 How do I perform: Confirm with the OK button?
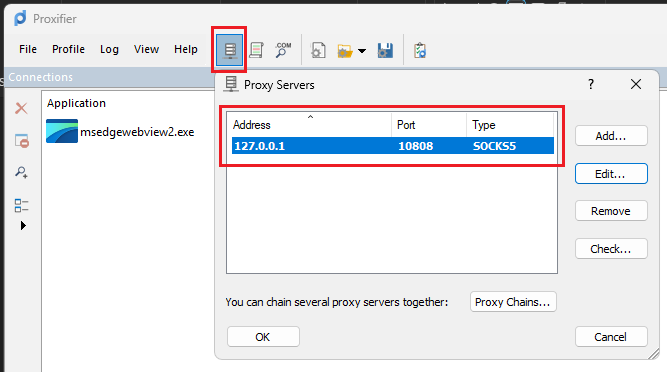point(263,337)
